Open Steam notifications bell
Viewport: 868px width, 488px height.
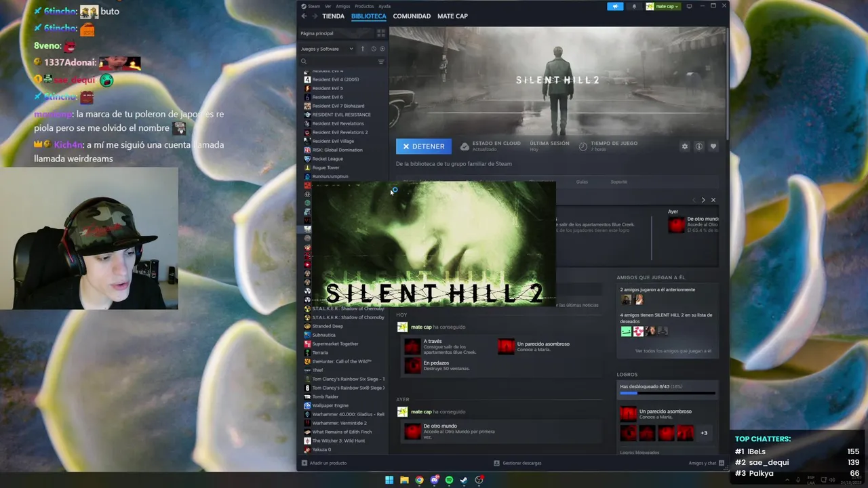pos(635,6)
